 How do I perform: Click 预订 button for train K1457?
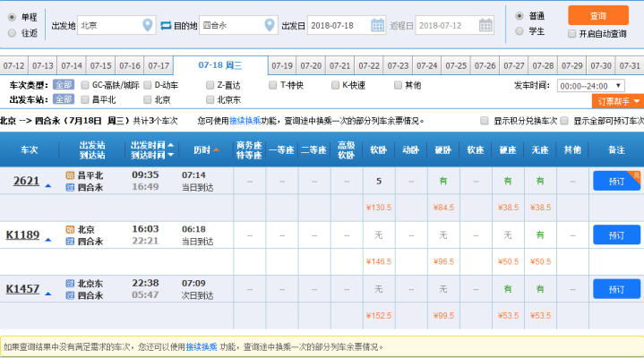click(616, 289)
